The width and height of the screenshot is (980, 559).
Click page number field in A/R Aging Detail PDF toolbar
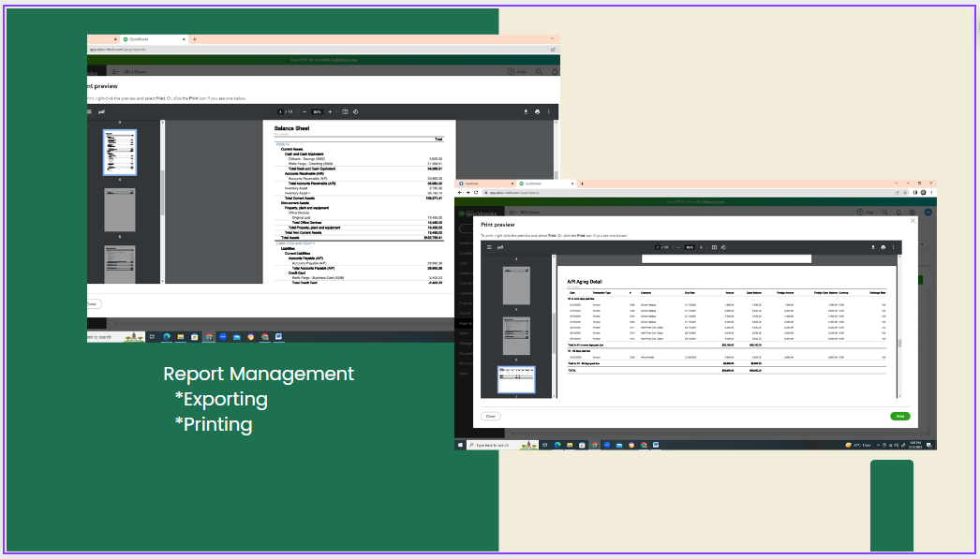(x=658, y=247)
